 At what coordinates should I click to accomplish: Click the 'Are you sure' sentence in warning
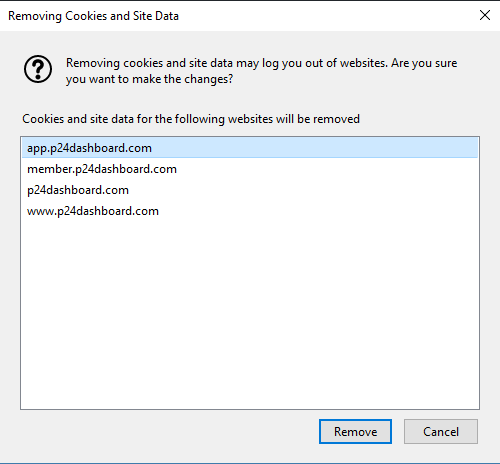pos(424,63)
